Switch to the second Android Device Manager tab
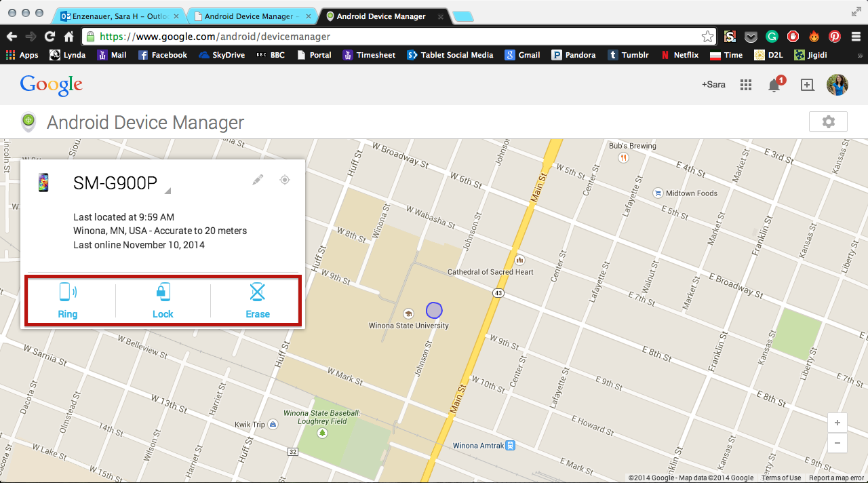868x483 pixels. point(250,16)
